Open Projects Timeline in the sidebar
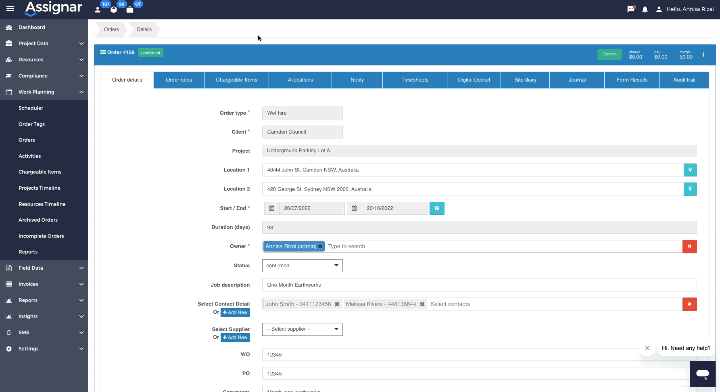Image resolution: width=720 pixels, height=392 pixels. [x=39, y=188]
